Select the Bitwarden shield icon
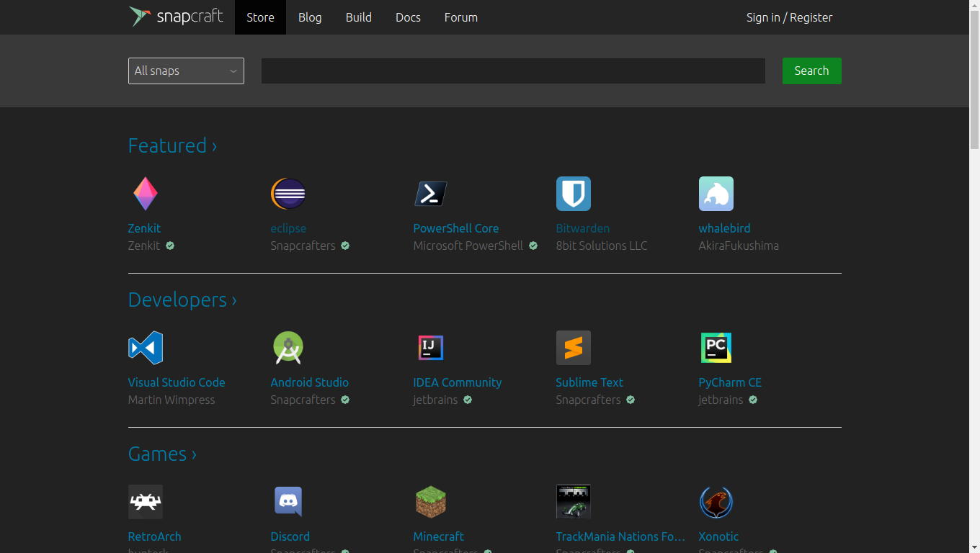This screenshot has width=980, height=553. (573, 193)
